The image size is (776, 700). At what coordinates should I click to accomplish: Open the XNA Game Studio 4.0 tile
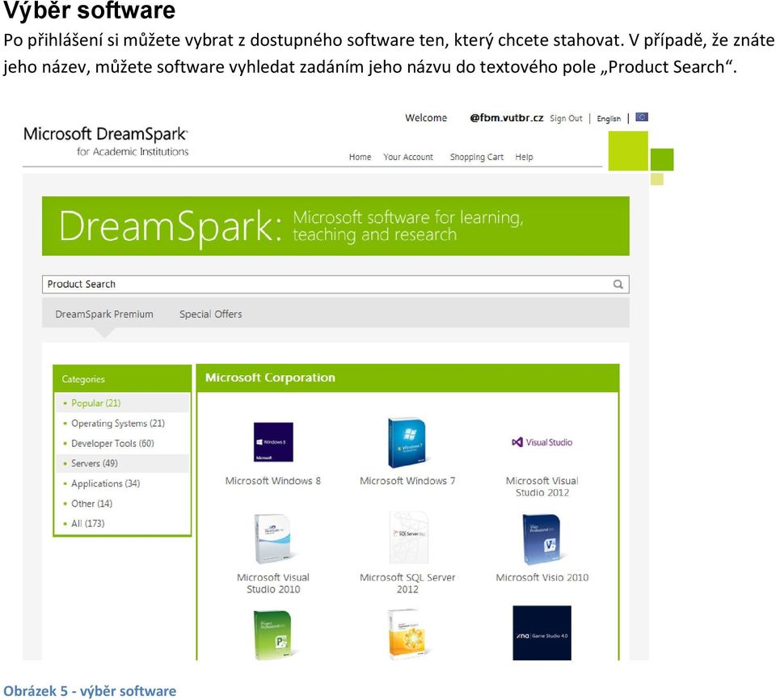pyautogui.click(x=542, y=633)
